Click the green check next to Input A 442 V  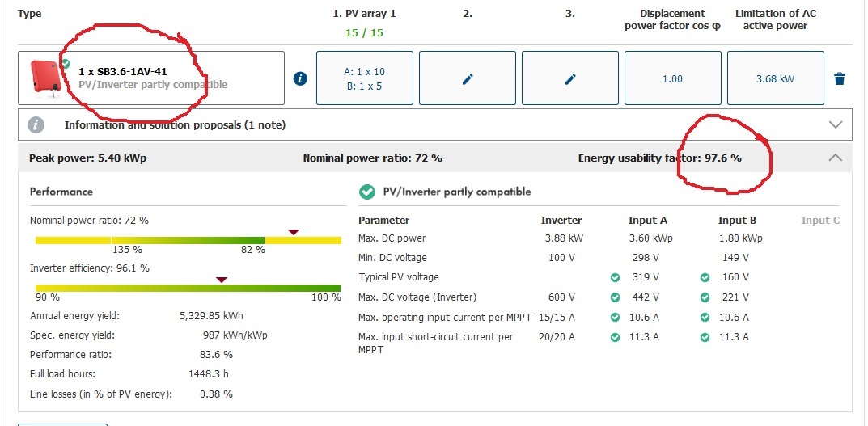tap(615, 297)
